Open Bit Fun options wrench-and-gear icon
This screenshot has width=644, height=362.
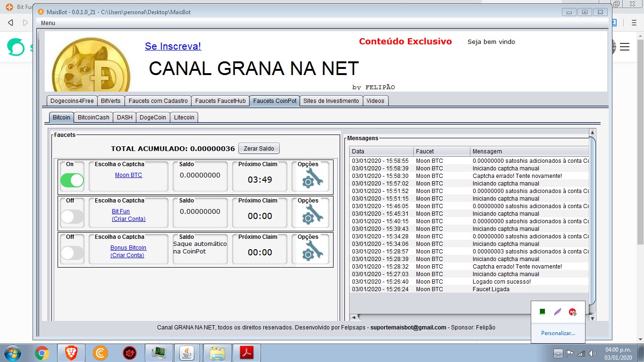pyautogui.click(x=312, y=215)
